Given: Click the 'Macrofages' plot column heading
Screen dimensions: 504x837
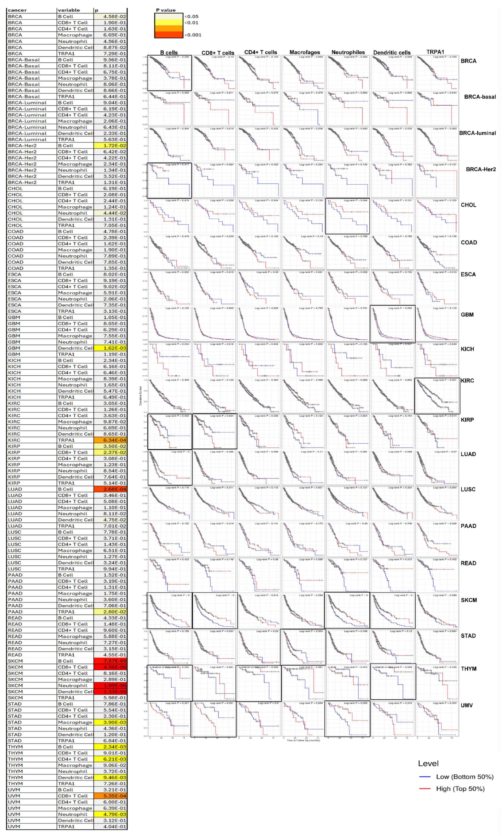Looking at the screenshot, I should point(305,52).
